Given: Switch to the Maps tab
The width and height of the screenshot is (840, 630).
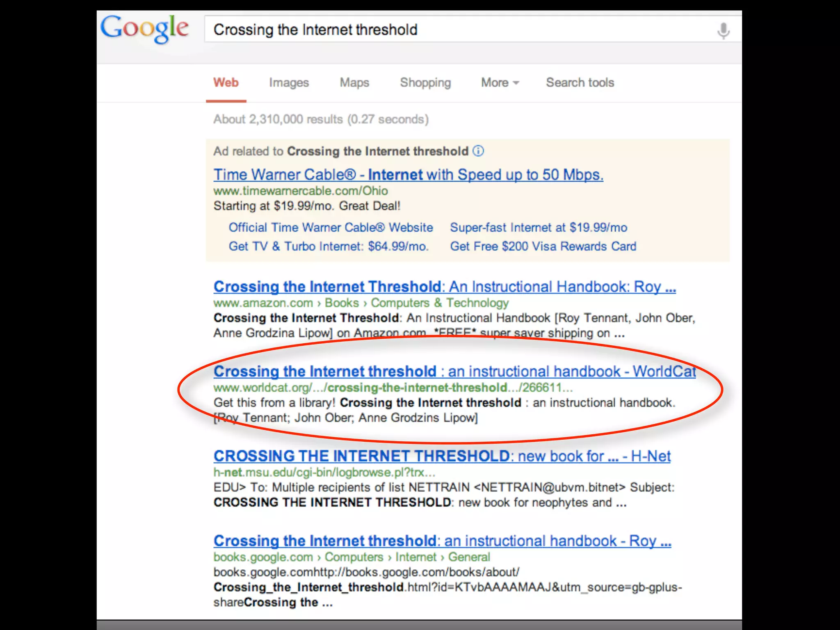Looking at the screenshot, I should click(x=354, y=82).
